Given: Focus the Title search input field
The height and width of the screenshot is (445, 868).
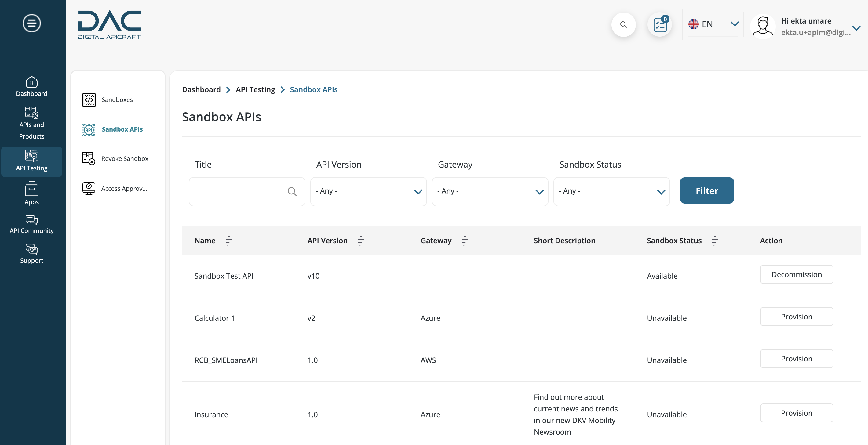Looking at the screenshot, I should 247,192.
